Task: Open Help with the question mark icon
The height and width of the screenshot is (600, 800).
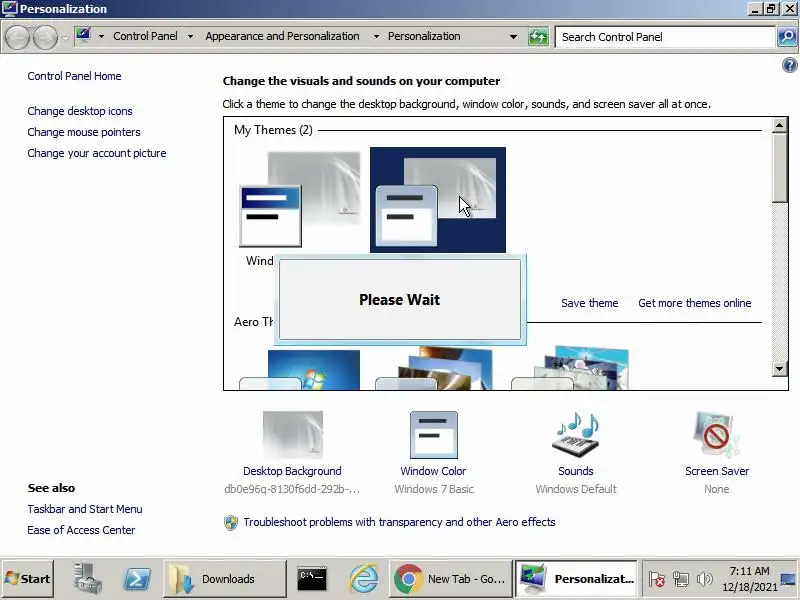Action: [789, 65]
